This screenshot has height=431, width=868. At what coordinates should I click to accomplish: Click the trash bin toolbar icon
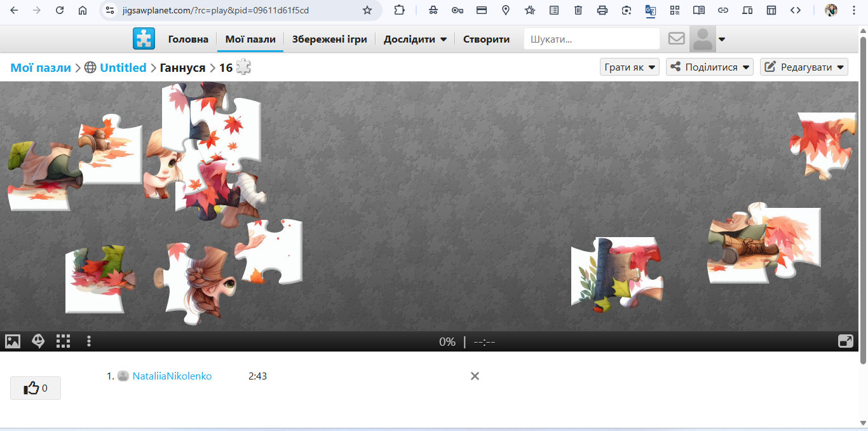coord(578,10)
